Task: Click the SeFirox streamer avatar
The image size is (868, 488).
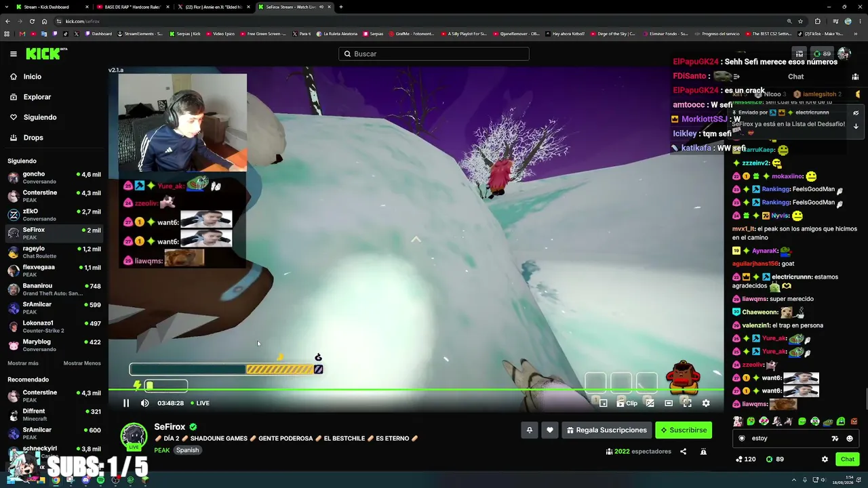Action: click(x=134, y=436)
